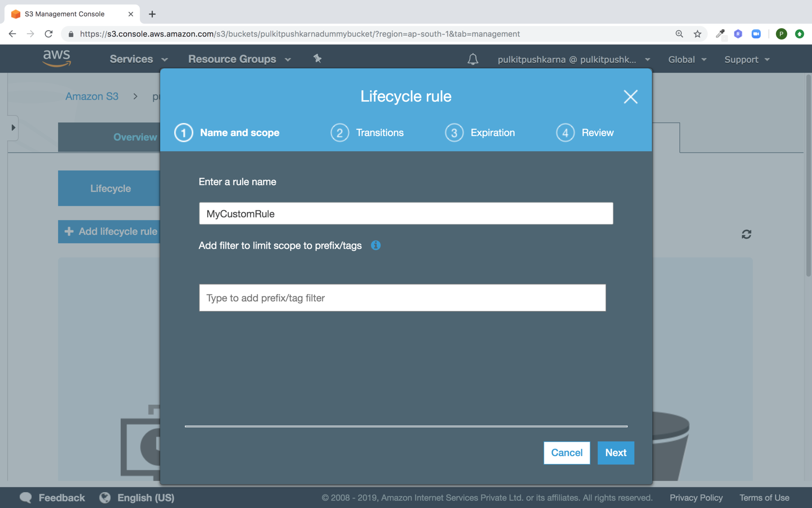This screenshot has width=812, height=508.
Task: Click the rule name text field
Action: click(x=406, y=213)
